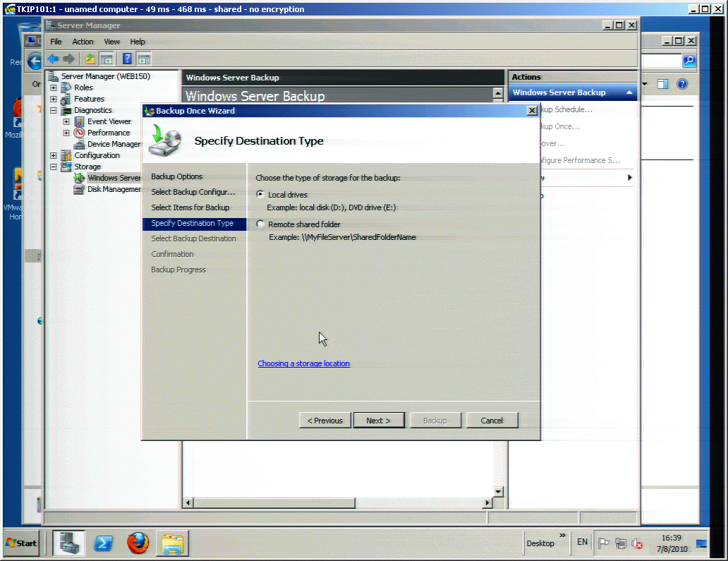This screenshot has width=728, height=561.
Task: Click the Show desktop button at taskbar end
Action: pos(701,543)
